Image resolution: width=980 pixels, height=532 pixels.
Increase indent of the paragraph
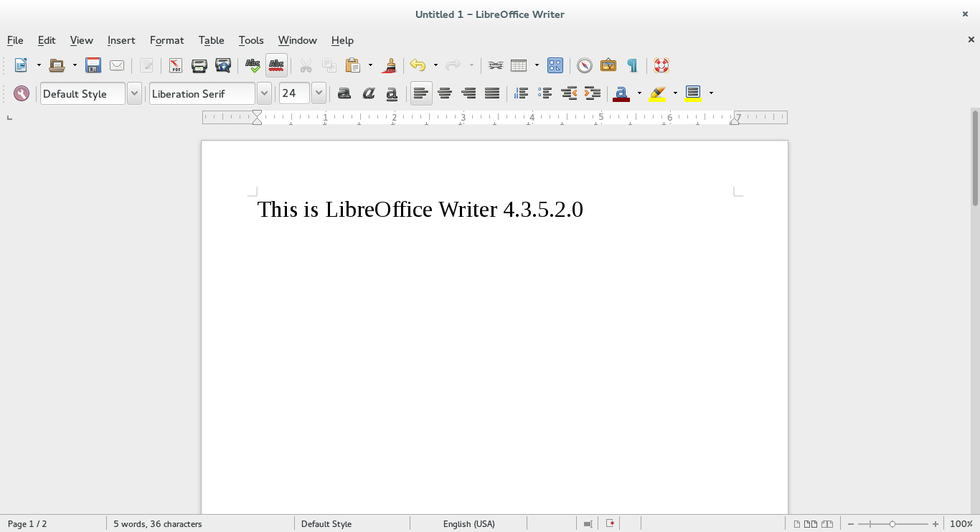(593, 93)
